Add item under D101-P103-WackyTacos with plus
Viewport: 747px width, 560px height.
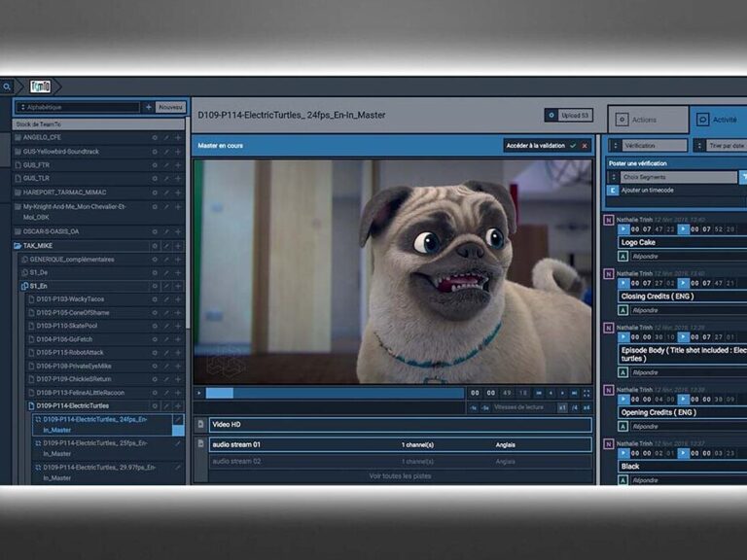[178, 299]
